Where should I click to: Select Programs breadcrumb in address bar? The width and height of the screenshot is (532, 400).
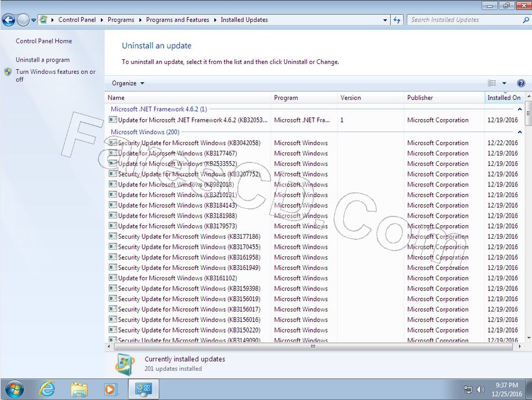tap(121, 20)
